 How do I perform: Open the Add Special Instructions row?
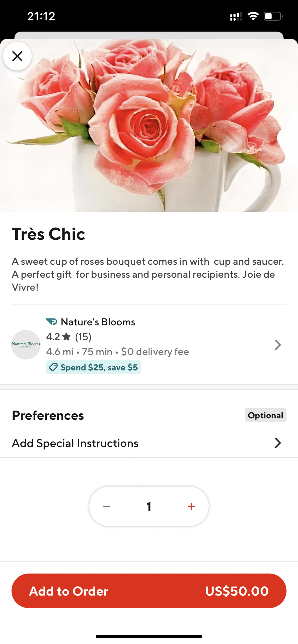(75, 443)
